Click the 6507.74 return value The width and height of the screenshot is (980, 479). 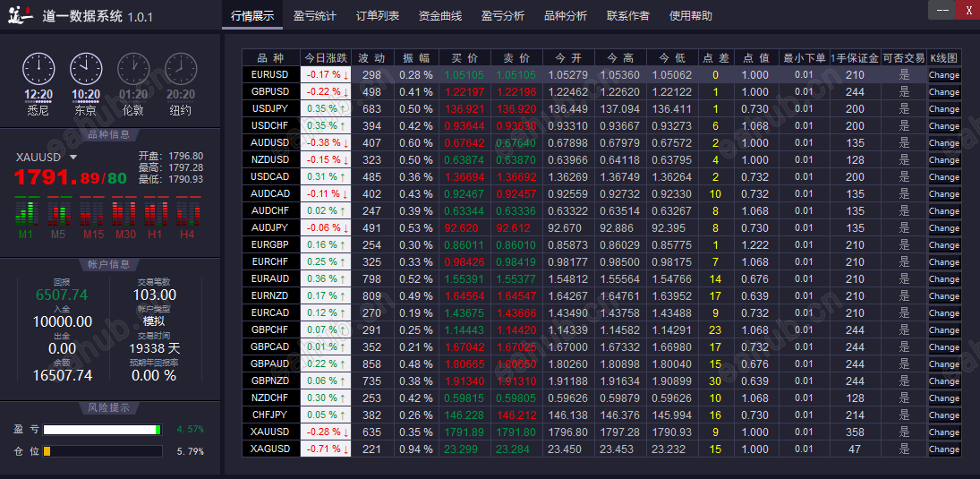(62, 295)
